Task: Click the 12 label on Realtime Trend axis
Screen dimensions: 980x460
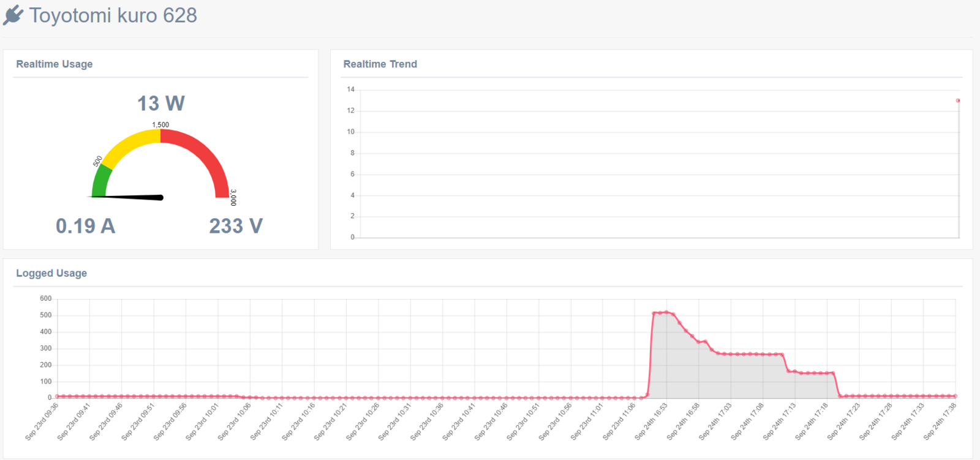Action: 350,111
